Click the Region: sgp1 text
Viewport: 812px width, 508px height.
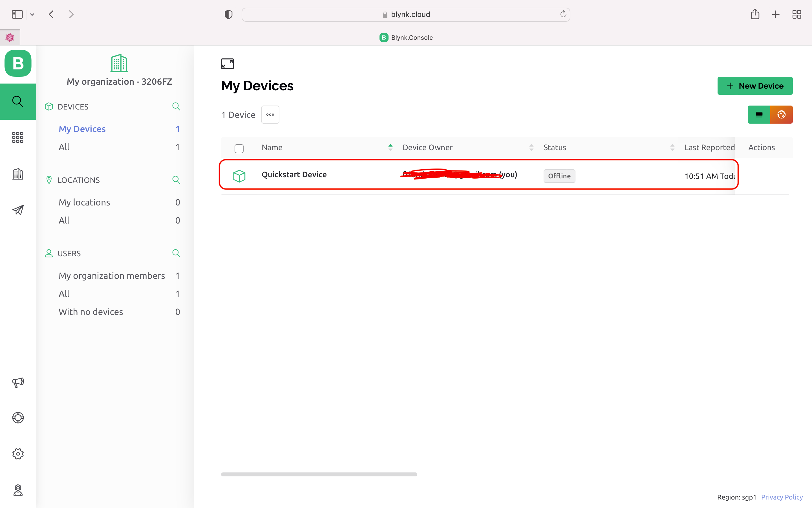(736, 497)
